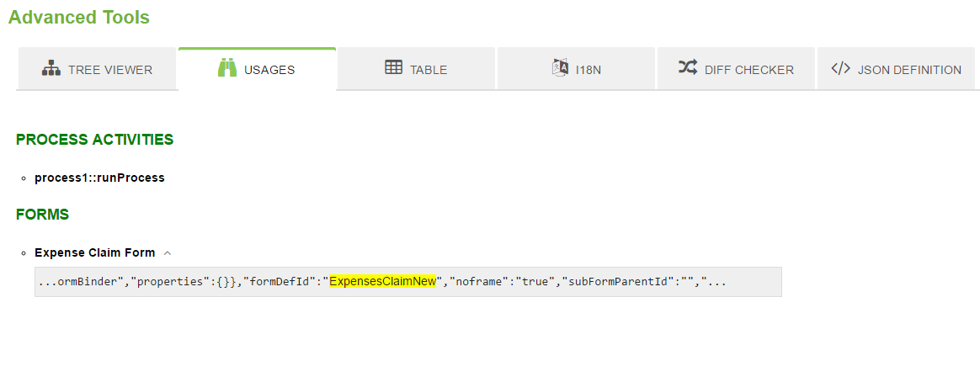Click the I18N translation icon

[561, 69]
